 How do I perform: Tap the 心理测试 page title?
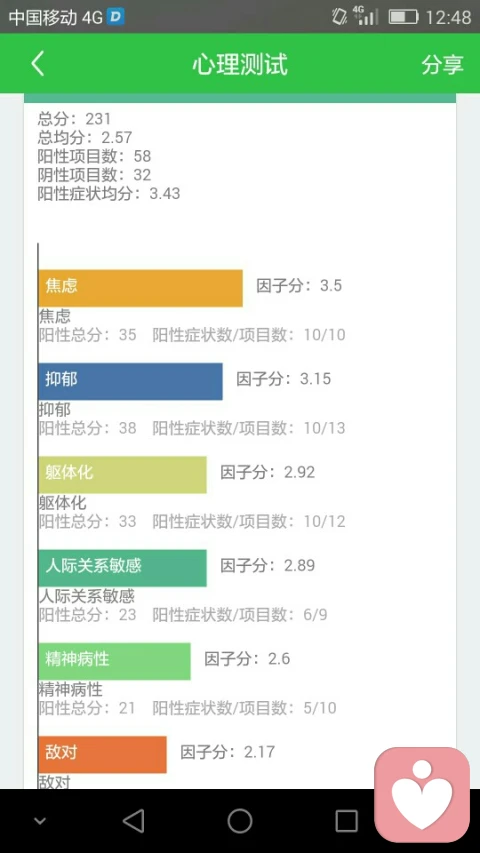[239, 64]
